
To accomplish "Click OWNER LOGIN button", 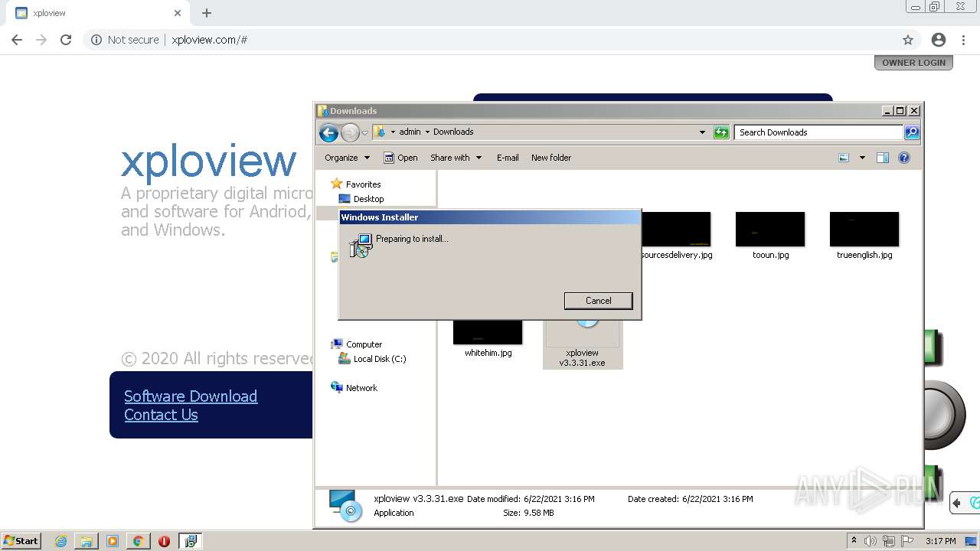I will pyautogui.click(x=913, y=63).
